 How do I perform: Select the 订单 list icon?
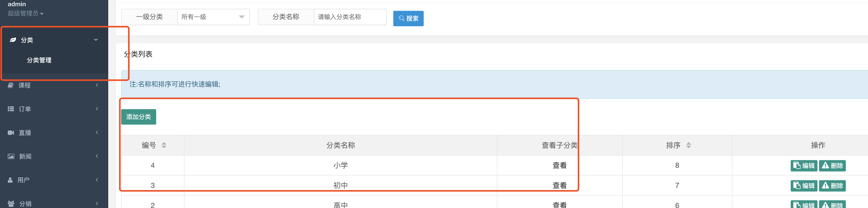[11, 109]
